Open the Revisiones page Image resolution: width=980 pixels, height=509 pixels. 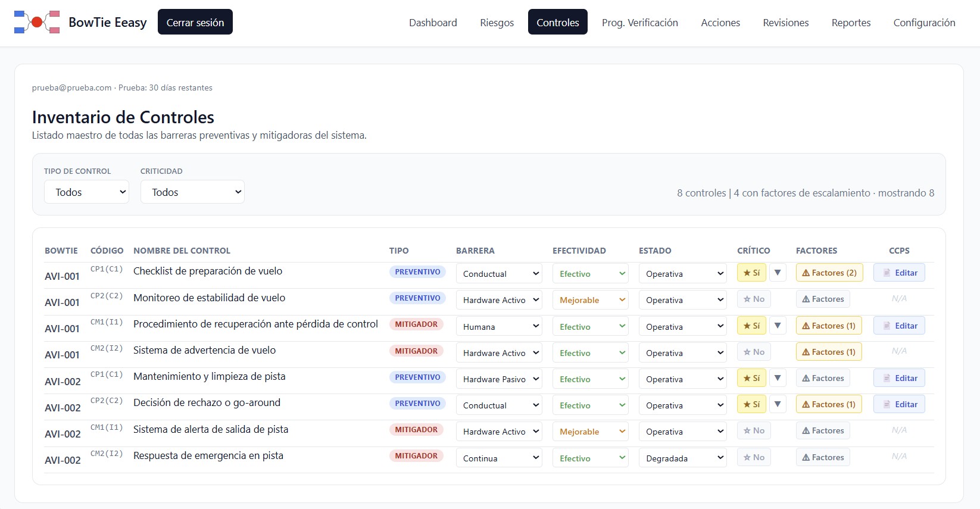(x=785, y=22)
